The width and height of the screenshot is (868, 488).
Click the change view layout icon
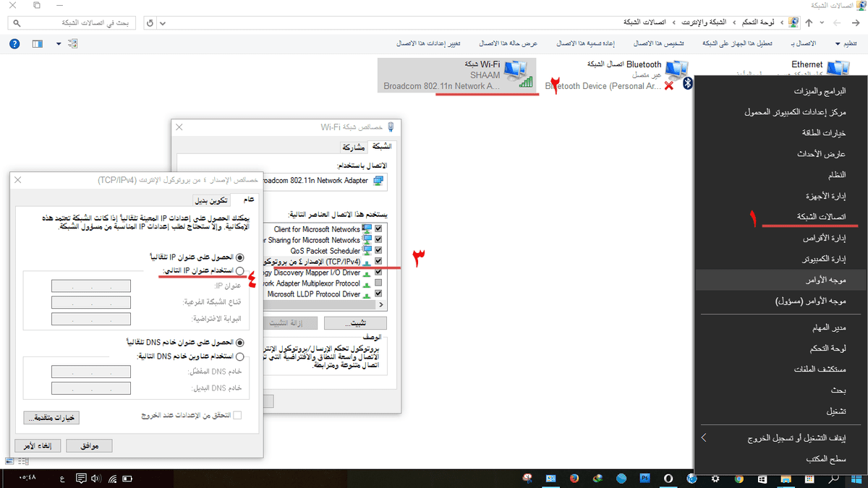pyautogui.click(x=72, y=43)
